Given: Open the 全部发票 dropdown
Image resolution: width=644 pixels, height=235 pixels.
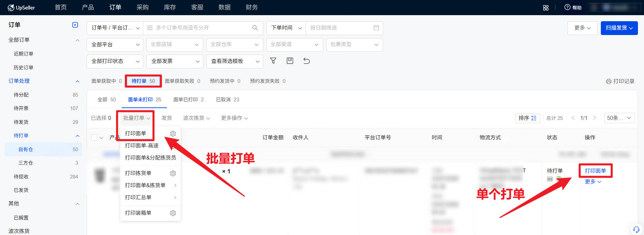Looking at the screenshot, I should point(175,61).
